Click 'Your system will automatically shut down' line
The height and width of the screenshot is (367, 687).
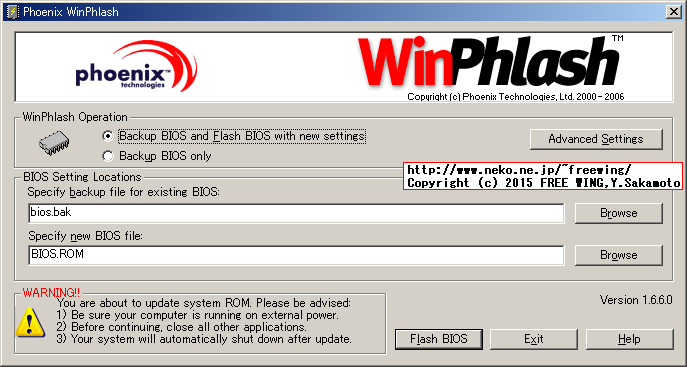[x=204, y=339]
